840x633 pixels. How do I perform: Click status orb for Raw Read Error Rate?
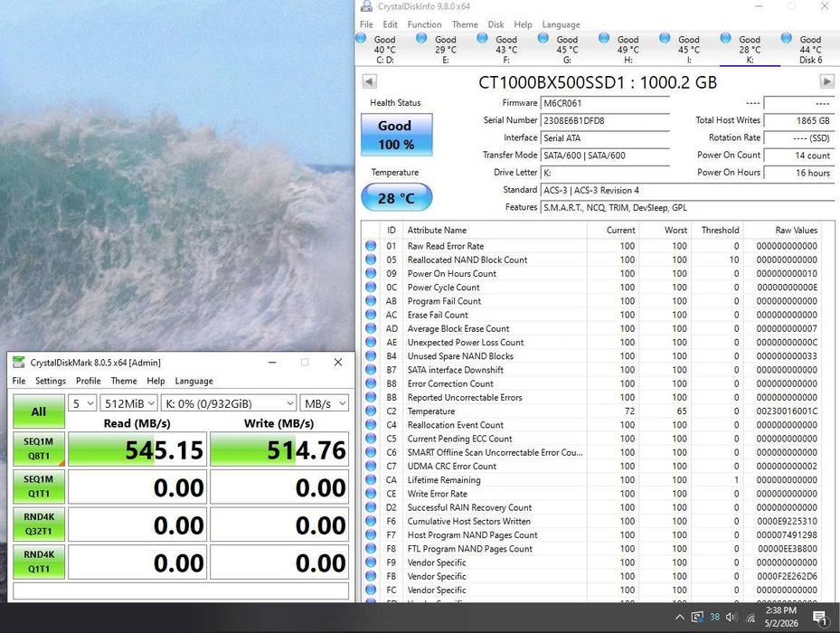[371, 246]
